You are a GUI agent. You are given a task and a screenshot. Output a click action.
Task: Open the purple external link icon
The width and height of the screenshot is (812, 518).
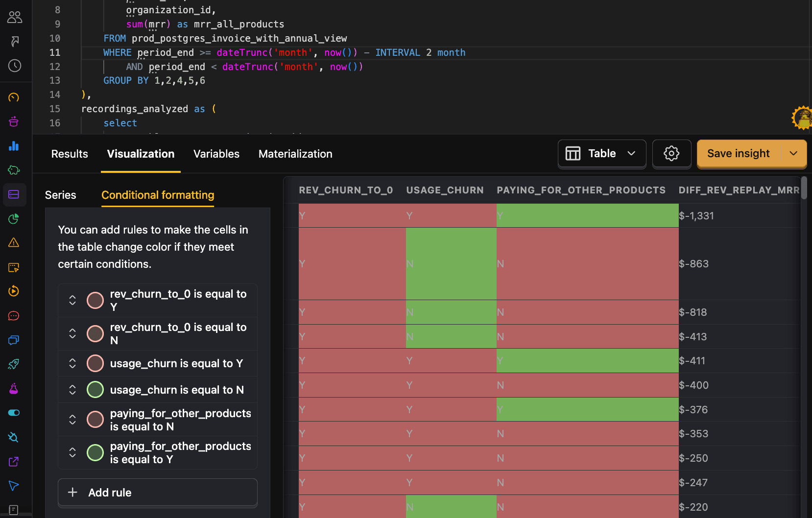(14, 461)
